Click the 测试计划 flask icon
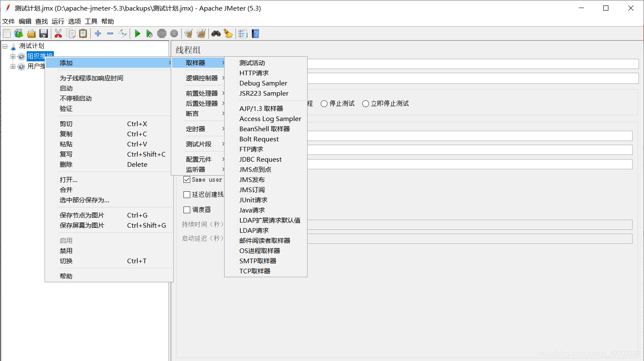Screen dimensions: 644x361 13,46
